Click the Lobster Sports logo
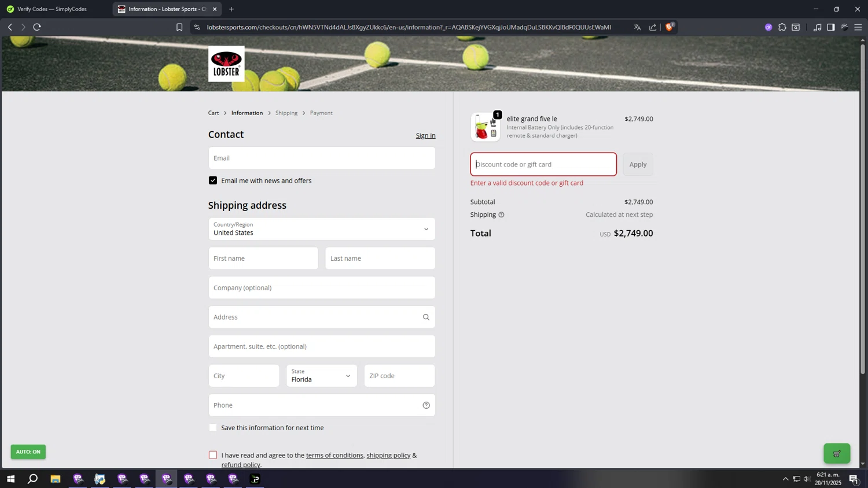This screenshot has height=488, width=868. [226, 64]
